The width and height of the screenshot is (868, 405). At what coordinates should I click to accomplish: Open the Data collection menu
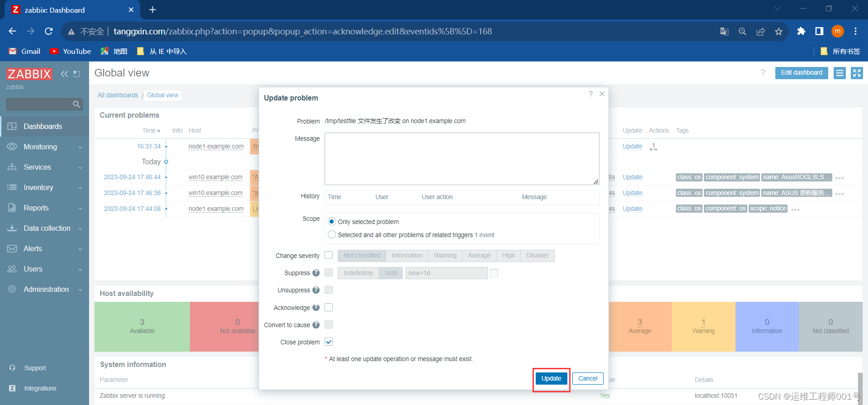44,228
